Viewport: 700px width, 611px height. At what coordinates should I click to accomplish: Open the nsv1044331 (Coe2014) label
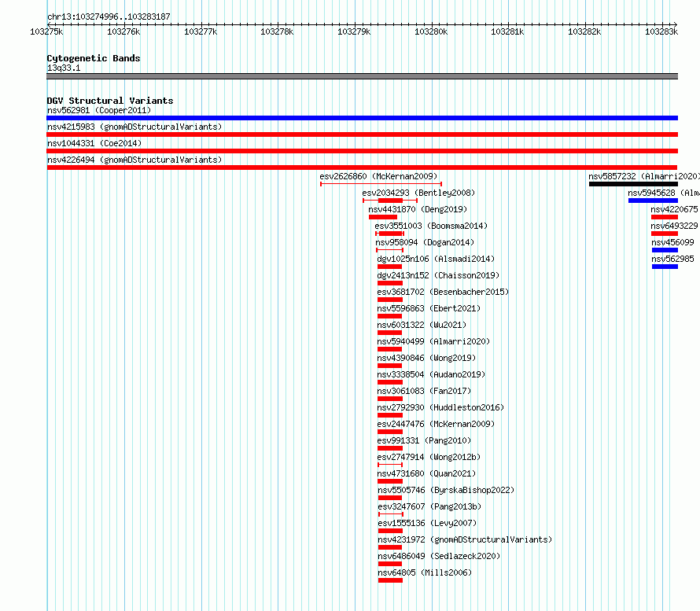click(x=94, y=143)
